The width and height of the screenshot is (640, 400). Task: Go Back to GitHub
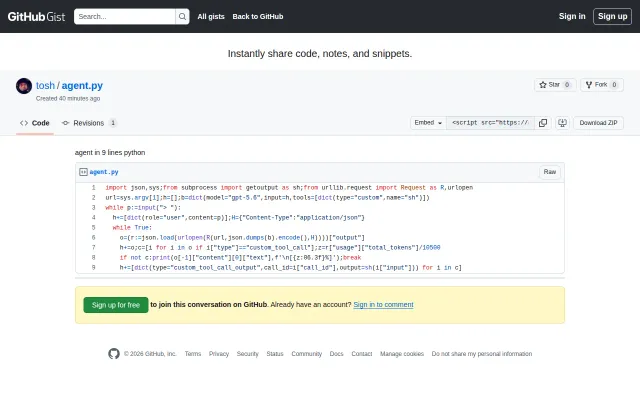pos(258,17)
